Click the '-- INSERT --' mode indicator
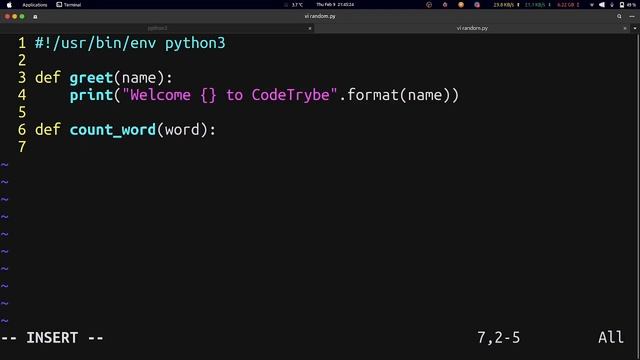Image resolution: width=640 pixels, height=360 pixels. click(52, 338)
